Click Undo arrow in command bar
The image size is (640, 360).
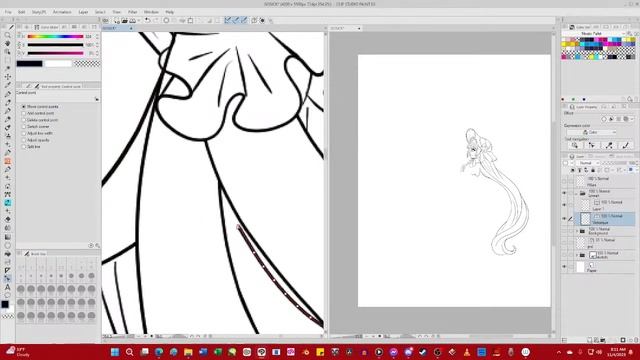click(x=147, y=20)
